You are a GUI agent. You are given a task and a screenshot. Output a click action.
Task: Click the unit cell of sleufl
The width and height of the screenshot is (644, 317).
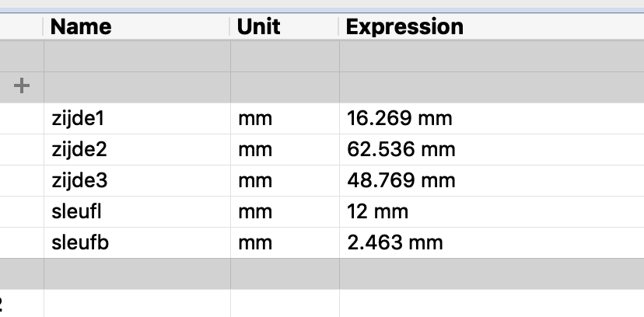pyautogui.click(x=255, y=212)
